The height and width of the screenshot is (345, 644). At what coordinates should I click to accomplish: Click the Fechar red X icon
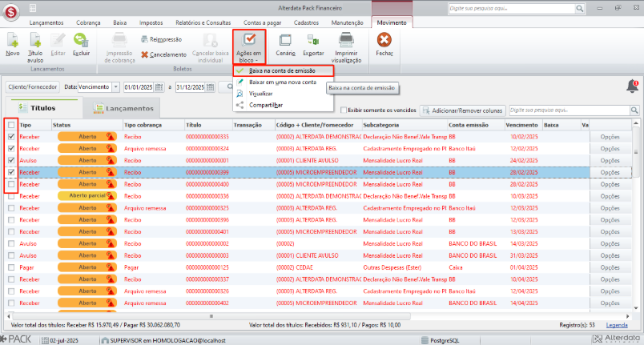(x=384, y=40)
